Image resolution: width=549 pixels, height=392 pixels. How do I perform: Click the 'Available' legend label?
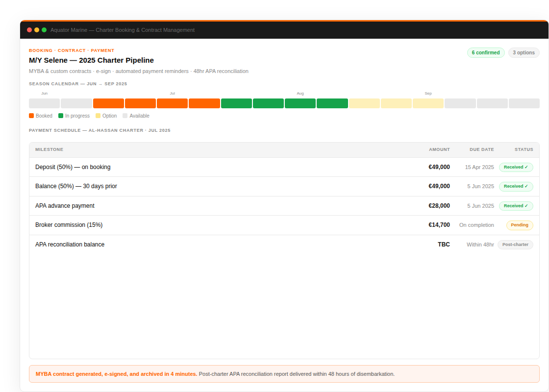coord(139,116)
